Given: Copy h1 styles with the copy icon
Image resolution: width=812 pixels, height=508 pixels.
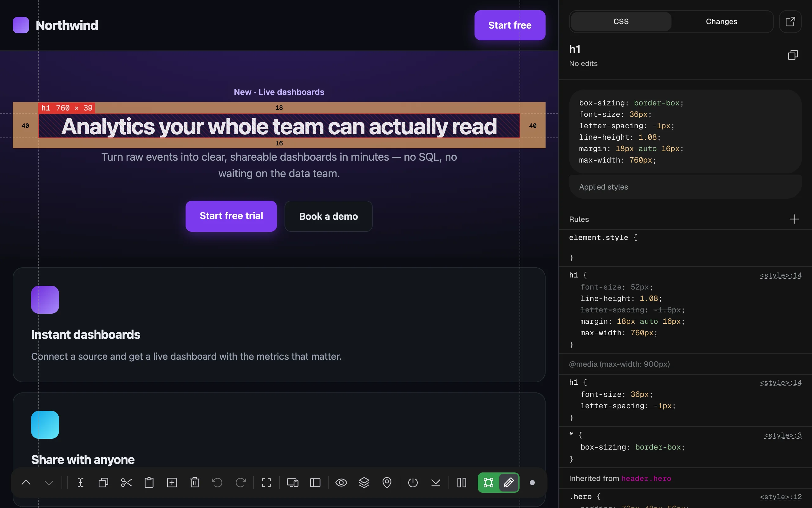Looking at the screenshot, I should [x=793, y=55].
